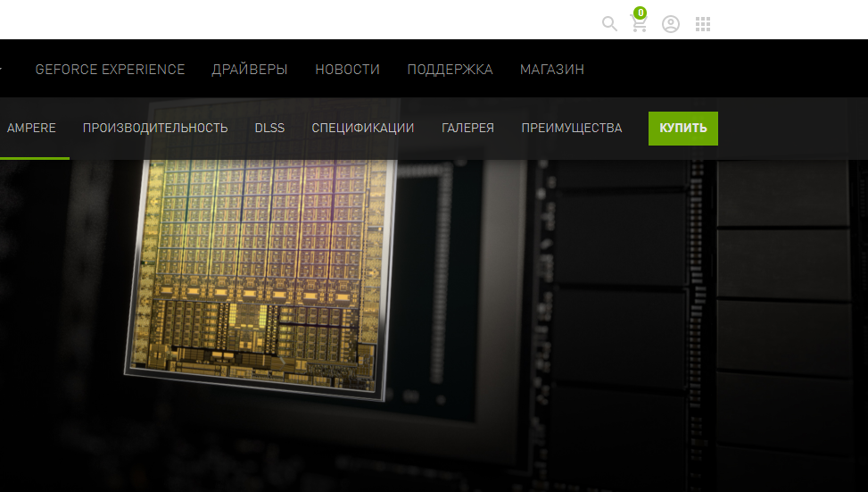Image resolution: width=868 pixels, height=492 pixels.
Task: Switch to ПРОИЗВОДИТЕЛЬНОСТЬ tab
Action: (155, 128)
